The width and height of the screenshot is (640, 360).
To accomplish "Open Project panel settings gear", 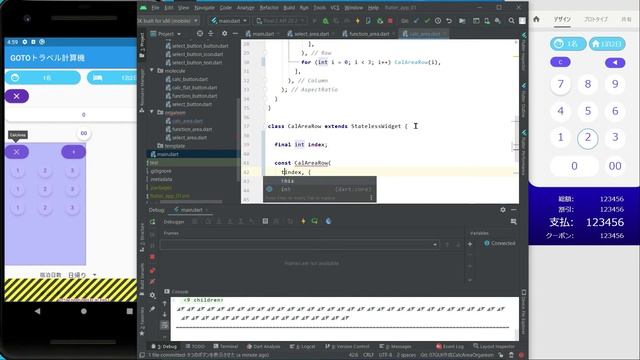I will click(x=224, y=33).
